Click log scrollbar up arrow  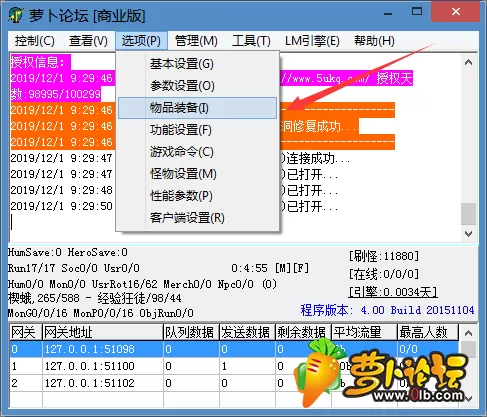point(468,62)
